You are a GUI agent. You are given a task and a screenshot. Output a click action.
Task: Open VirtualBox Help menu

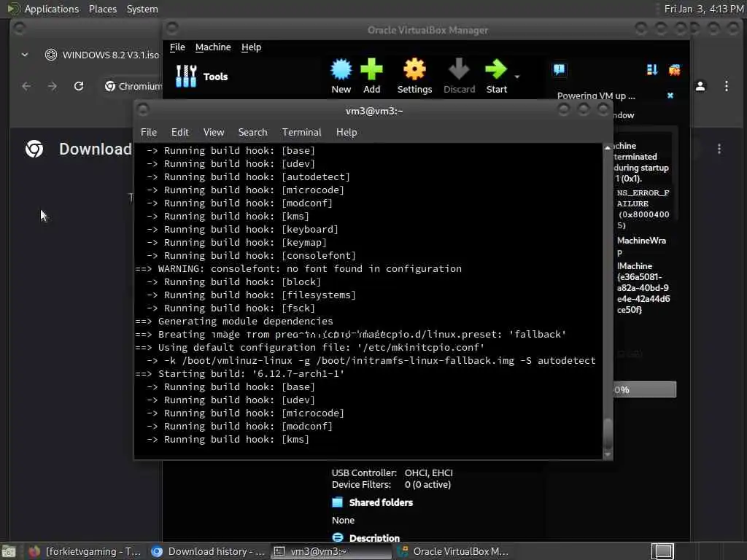tap(251, 47)
